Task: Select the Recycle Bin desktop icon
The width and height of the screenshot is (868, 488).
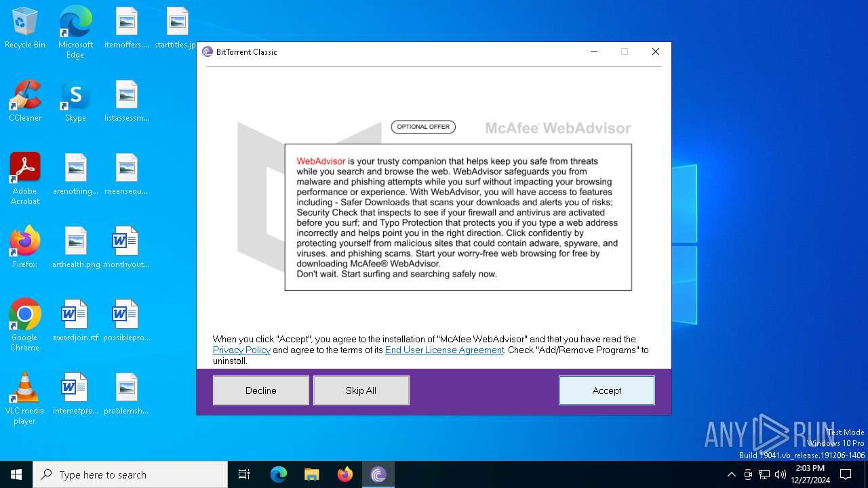Action: 25,28
